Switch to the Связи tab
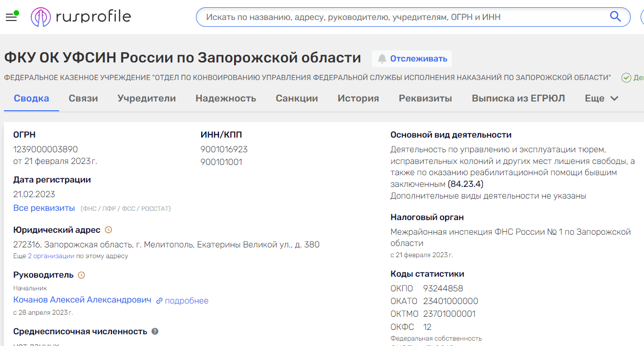Screen dimensions: 644x346 [84, 98]
